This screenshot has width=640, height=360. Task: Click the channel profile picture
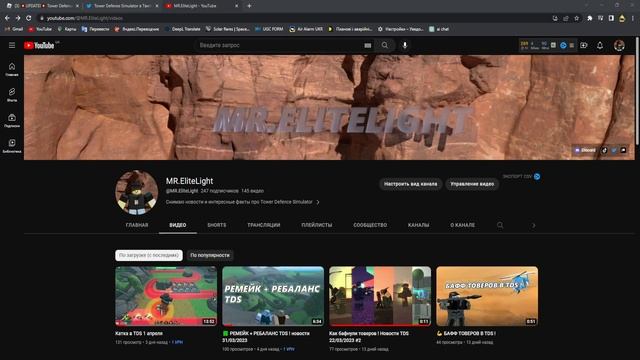click(x=136, y=192)
